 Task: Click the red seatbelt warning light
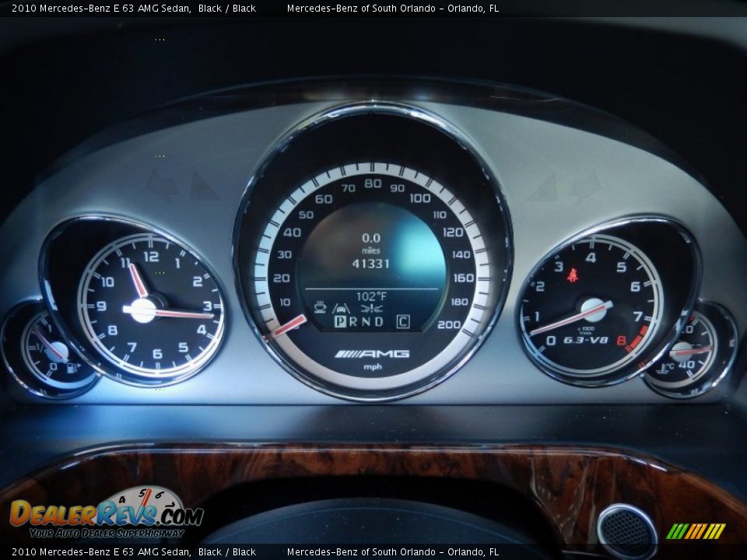tap(572, 275)
